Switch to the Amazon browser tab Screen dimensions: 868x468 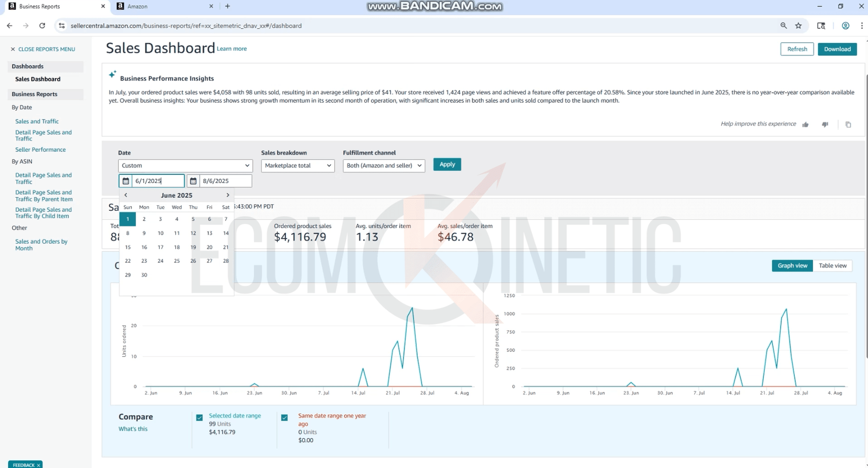[x=163, y=7]
